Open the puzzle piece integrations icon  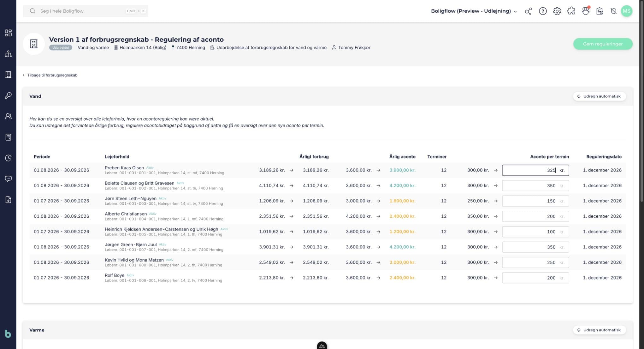coord(571,11)
